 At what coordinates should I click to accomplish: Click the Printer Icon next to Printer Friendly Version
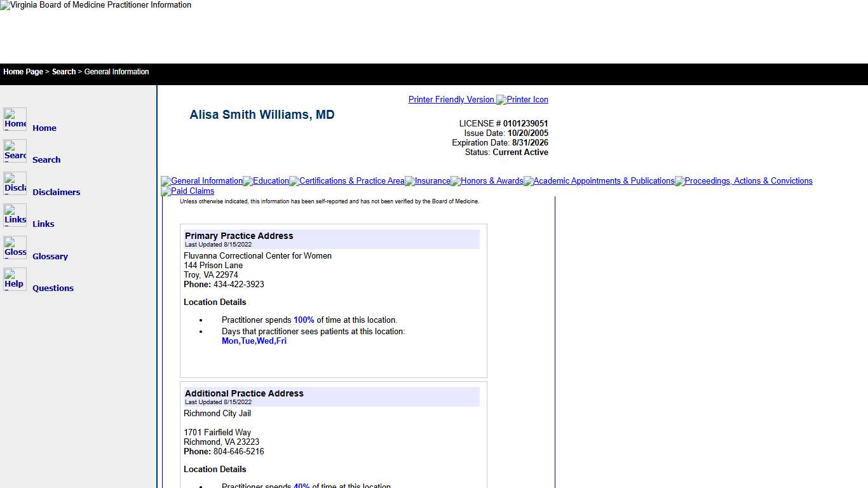[x=522, y=100]
